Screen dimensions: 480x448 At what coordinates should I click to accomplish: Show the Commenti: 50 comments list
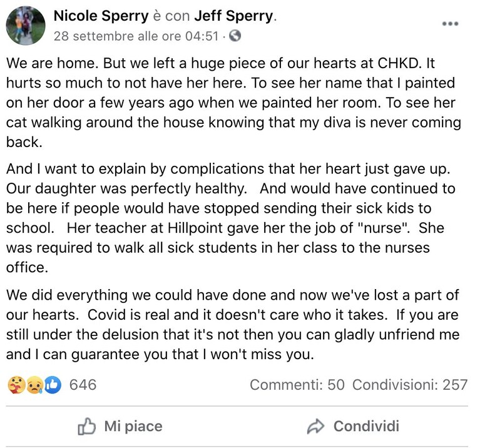pyautogui.click(x=297, y=385)
